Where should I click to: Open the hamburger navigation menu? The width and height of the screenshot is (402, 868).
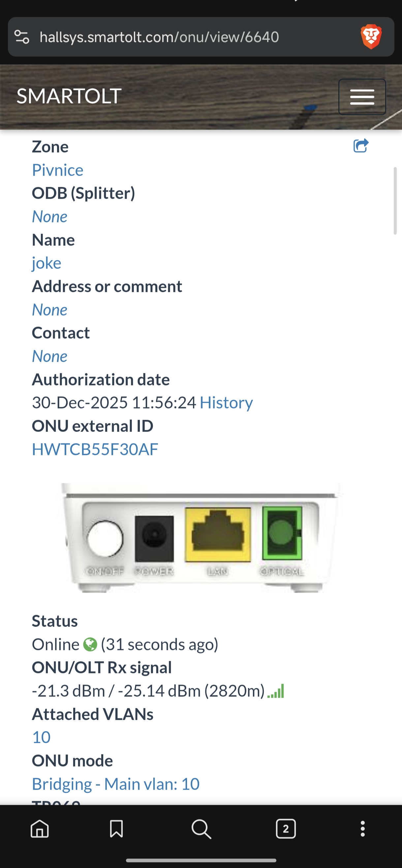[362, 97]
